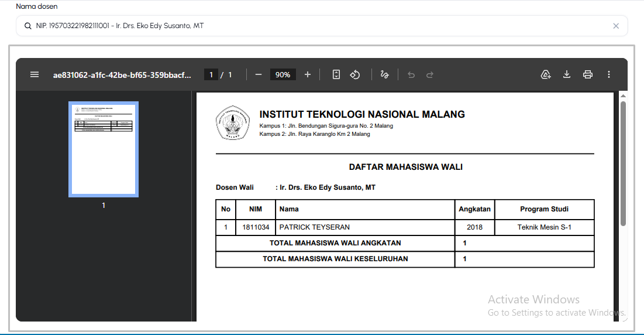Click the TOTAL MAHASISWA WALI KESELURUHAN row
Screen dimensions: 644x335
pyautogui.click(x=405, y=259)
